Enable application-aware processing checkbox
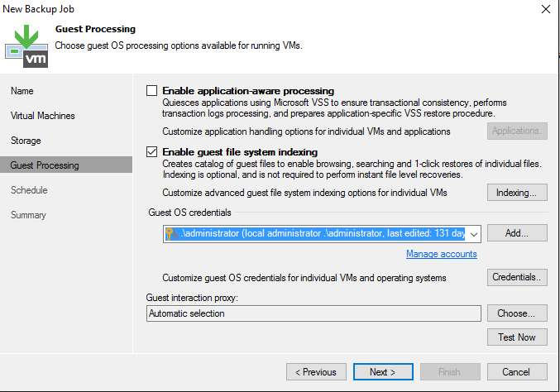This screenshot has width=560, height=392. 151,91
